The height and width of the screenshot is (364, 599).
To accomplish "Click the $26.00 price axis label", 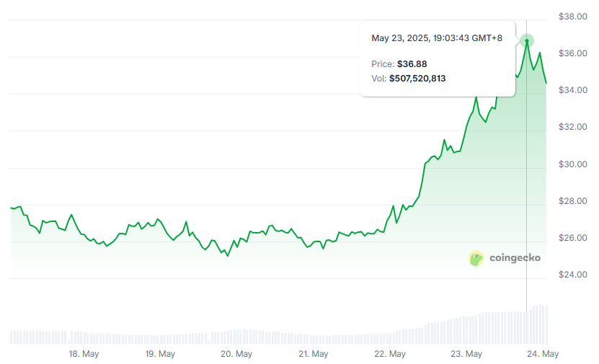I will coord(572,238).
